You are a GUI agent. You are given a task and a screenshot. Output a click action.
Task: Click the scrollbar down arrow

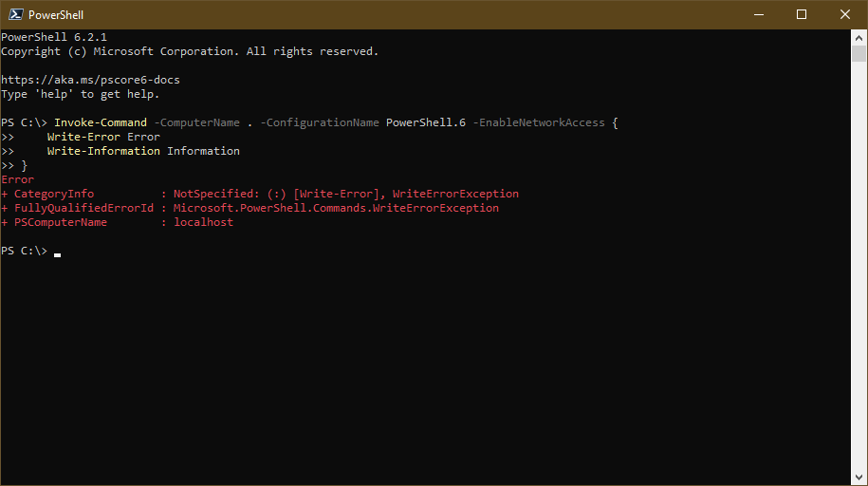[x=859, y=477]
